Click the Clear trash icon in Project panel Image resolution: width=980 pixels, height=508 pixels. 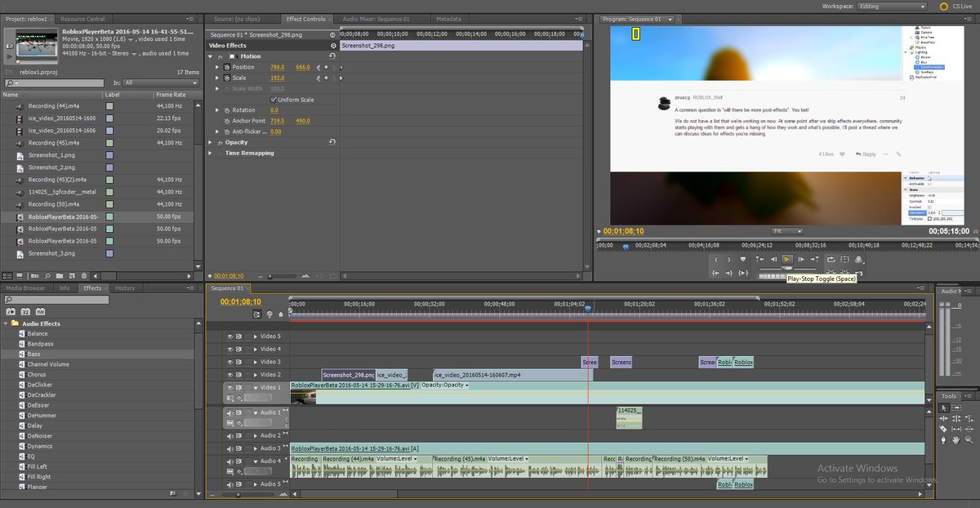click(x=84, y=276)
